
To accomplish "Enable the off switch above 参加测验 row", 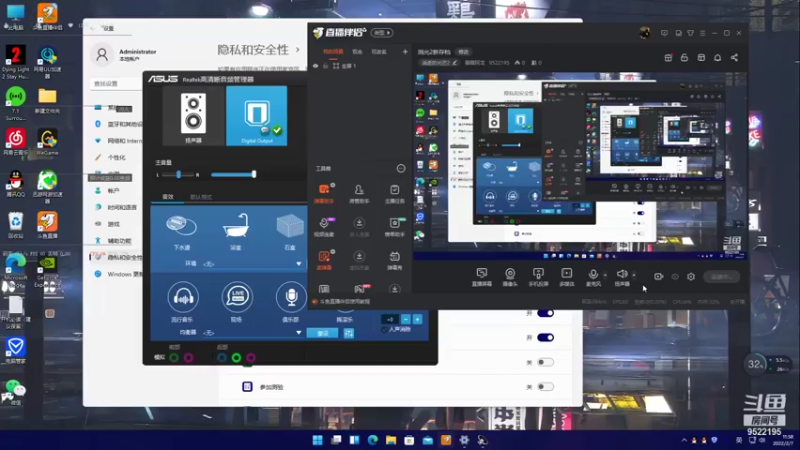I will pos(545,362).
